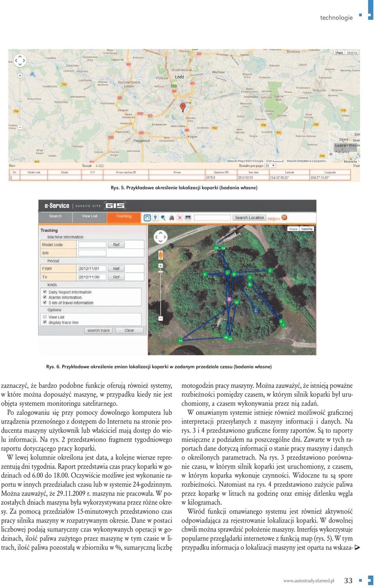Click green trace point 3 on right
The height and width of the screenshot is (588, 375).
pyautogui.click(x=270, y=270)
